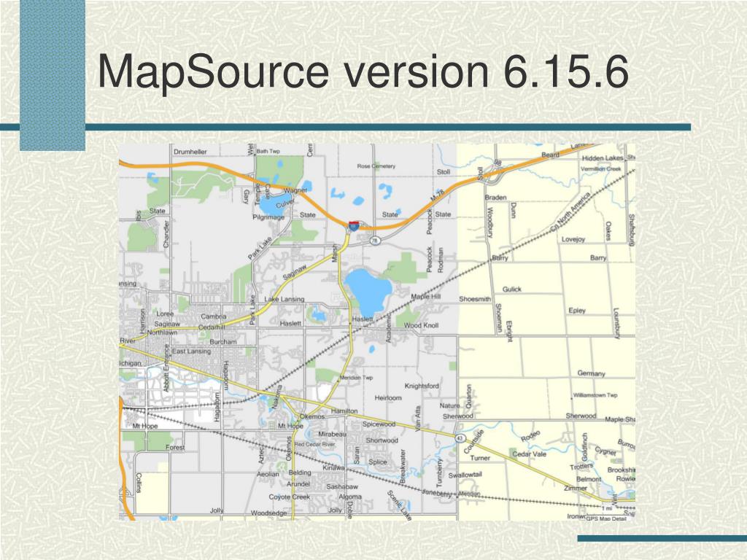
Task: Click the slide title MapSource version 6.15.6
Action: pyautogui.click(x=363, y=72)
